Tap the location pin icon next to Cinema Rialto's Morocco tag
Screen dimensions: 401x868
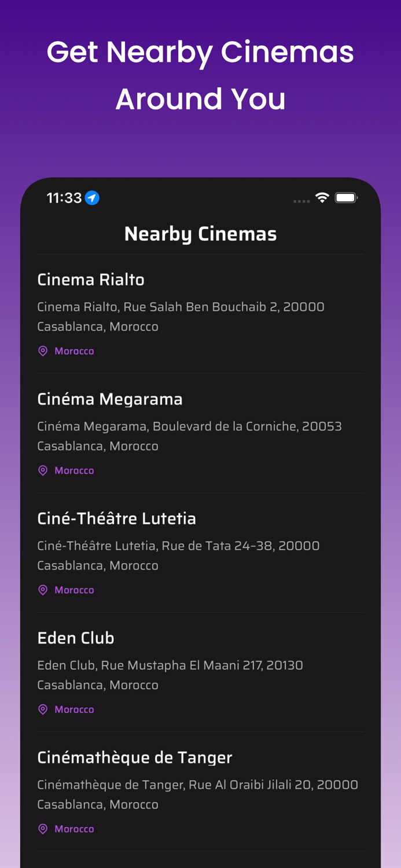pos(43,351)
